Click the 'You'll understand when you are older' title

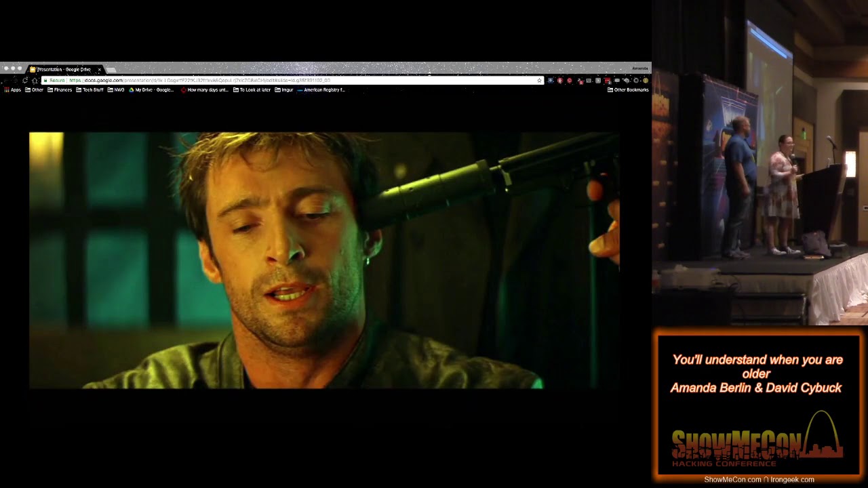click(757, 367)
